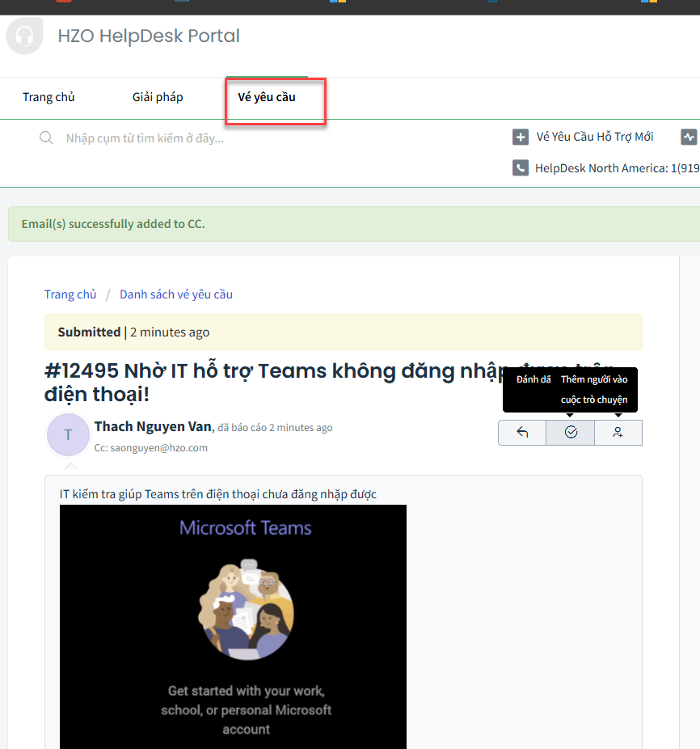
Task: Click the Email(s) successfully added to CC notification
Action: coord(354,224)
